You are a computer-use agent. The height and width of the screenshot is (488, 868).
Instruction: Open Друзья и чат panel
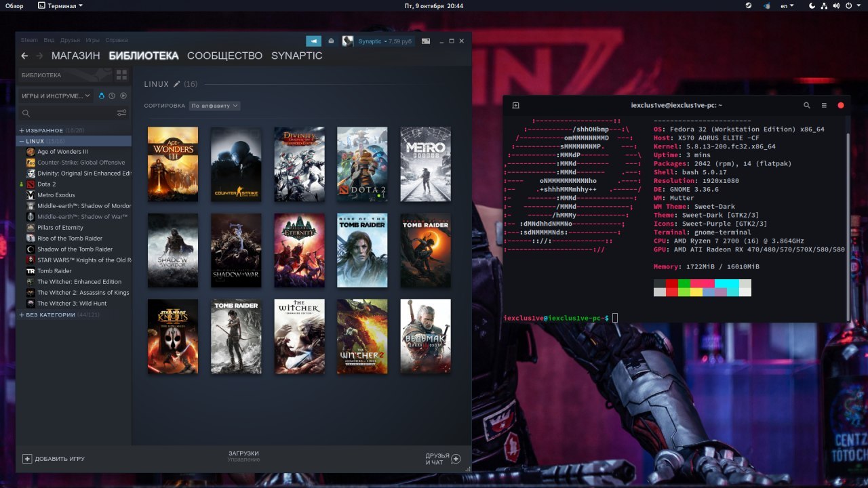(x=443, y=459)
